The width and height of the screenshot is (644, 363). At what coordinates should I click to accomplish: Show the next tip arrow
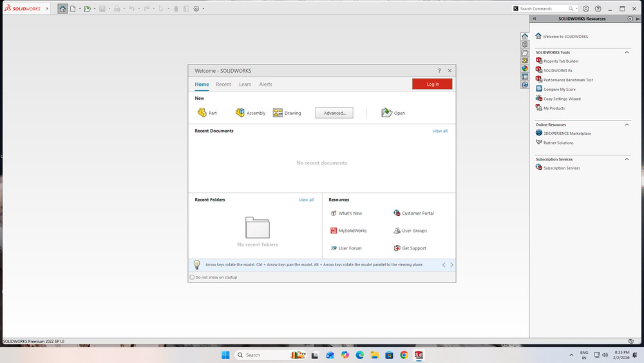click(451, 265)
